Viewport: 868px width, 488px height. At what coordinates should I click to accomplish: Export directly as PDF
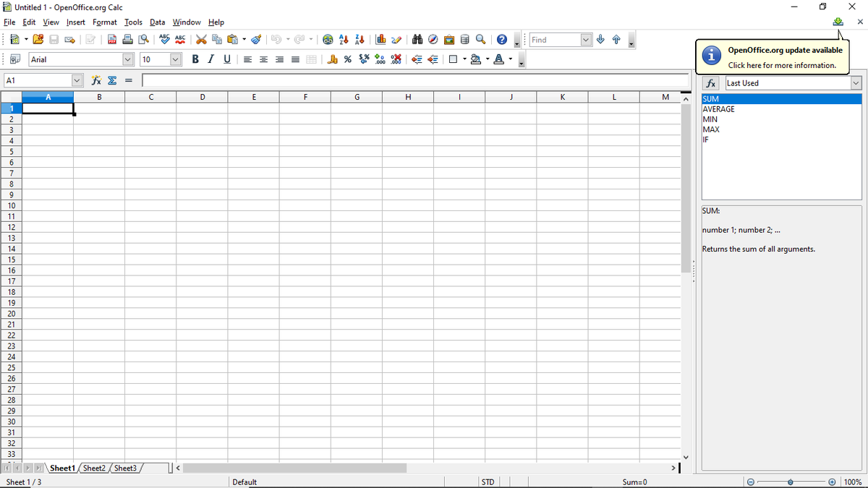pyautogui.click(x=113, y=40)
